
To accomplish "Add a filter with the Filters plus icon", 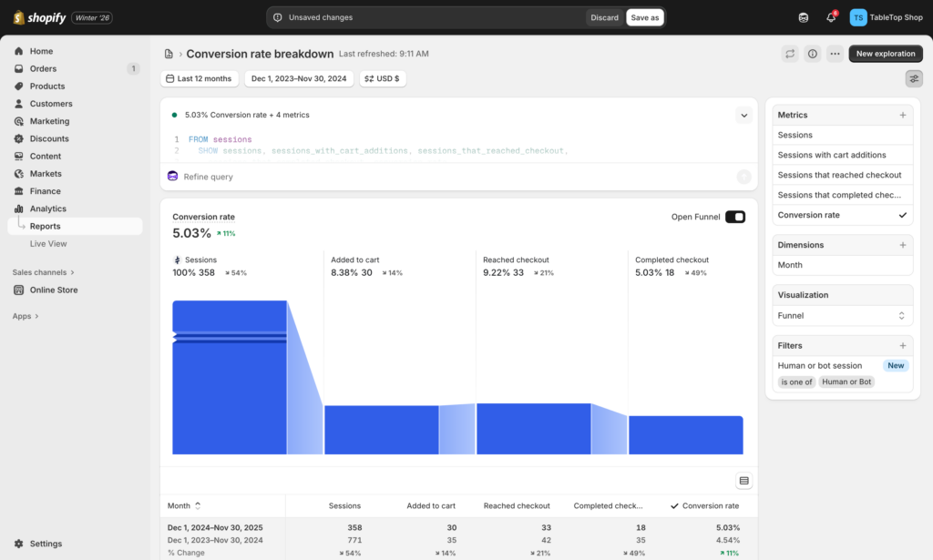I will tap(903, 345).
